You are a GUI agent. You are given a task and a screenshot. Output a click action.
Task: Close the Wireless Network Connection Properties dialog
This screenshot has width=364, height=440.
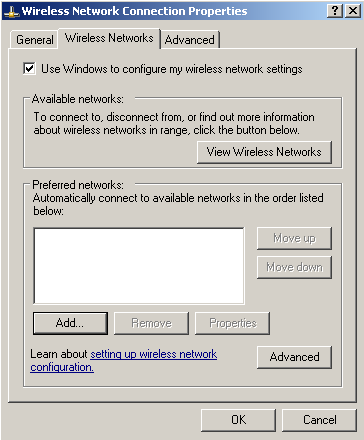pyautogui.click(x=353, y=11)
